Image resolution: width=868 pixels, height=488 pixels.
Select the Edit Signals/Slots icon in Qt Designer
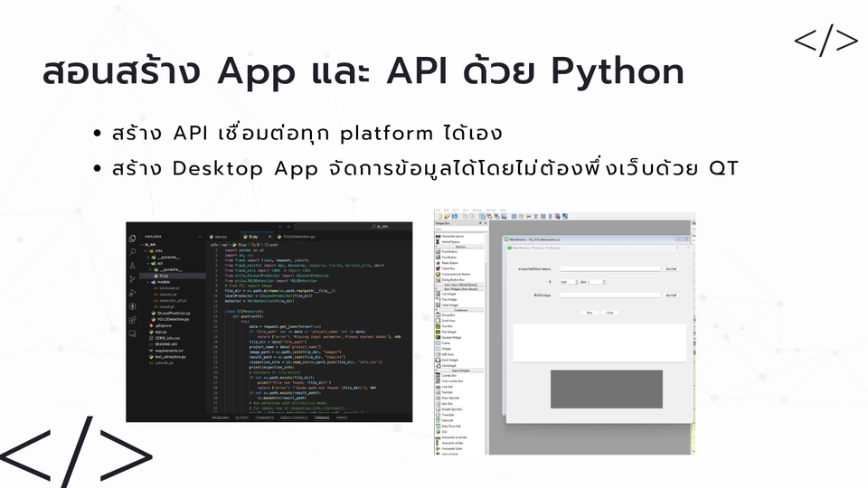pos(489,216)
